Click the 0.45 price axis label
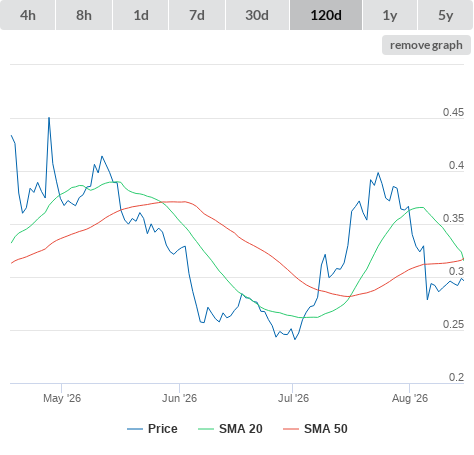This screenshot has height=455, width=474. (453, 112)
